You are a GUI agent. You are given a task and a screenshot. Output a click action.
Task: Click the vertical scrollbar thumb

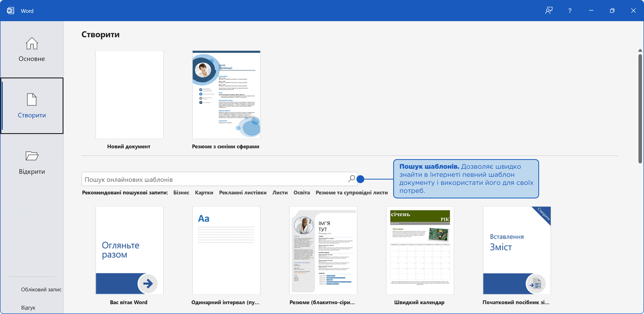640,108
